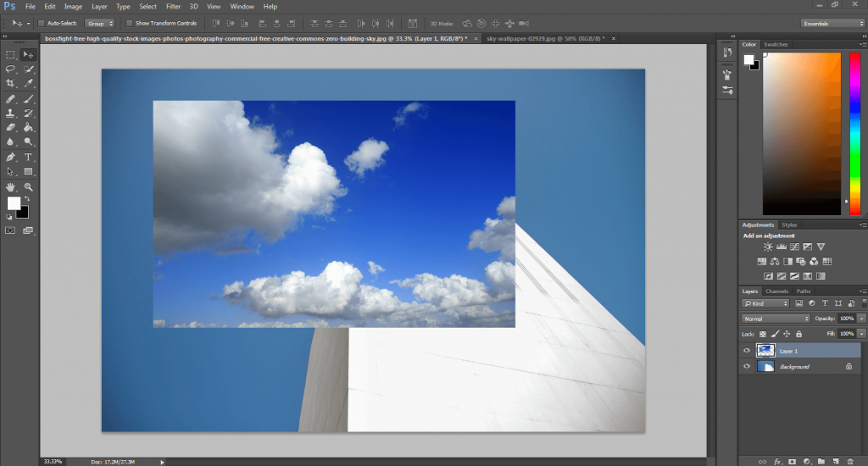Open the Fill slider dropdown arrow
Screen dimensions: 868x466
point(861,334)
